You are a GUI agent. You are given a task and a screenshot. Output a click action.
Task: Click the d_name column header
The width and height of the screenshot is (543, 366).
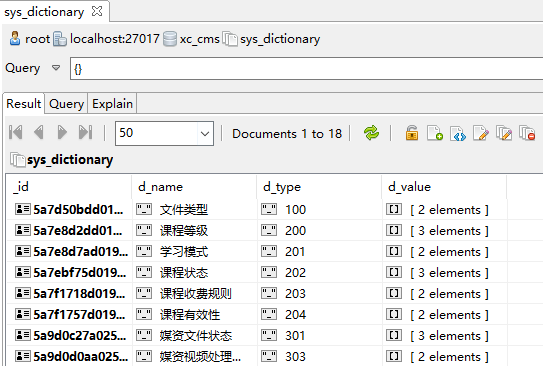[x=194, y=187]
